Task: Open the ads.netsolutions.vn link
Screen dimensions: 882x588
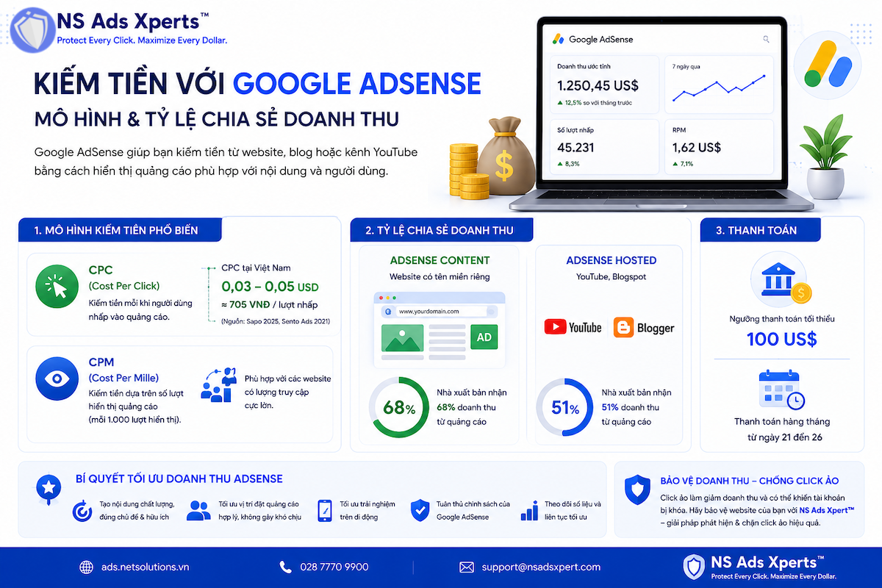Action: tap(146, 567)
